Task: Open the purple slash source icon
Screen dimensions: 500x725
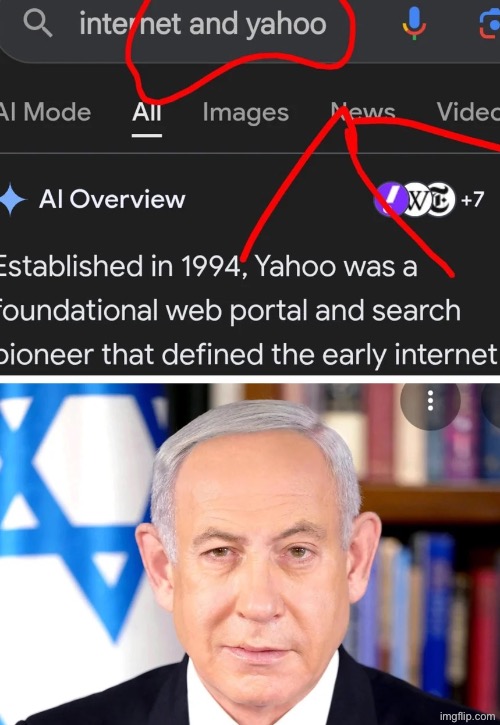Action: pyautogui.click(x=389, y=199)
